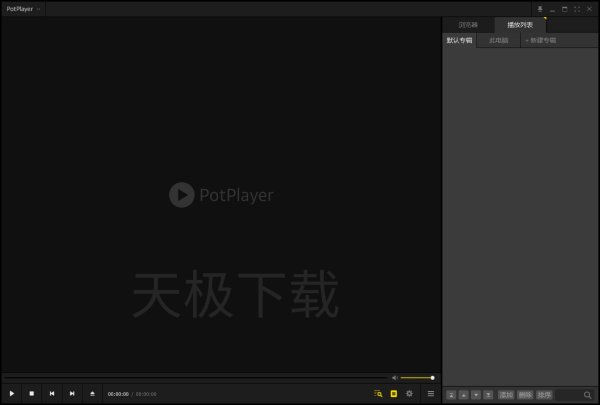Click the video seek progress bar

click(195, 377)
